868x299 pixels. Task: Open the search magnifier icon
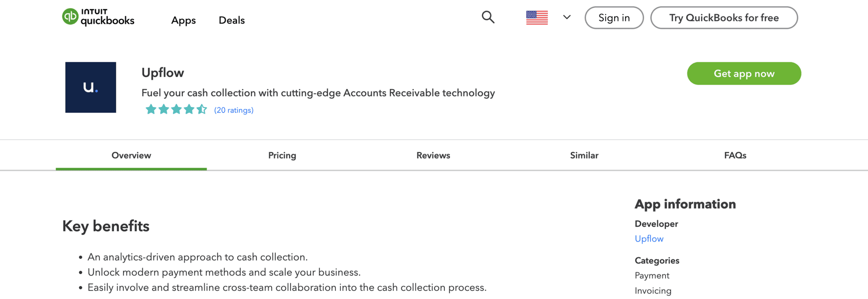click(488, 17)
